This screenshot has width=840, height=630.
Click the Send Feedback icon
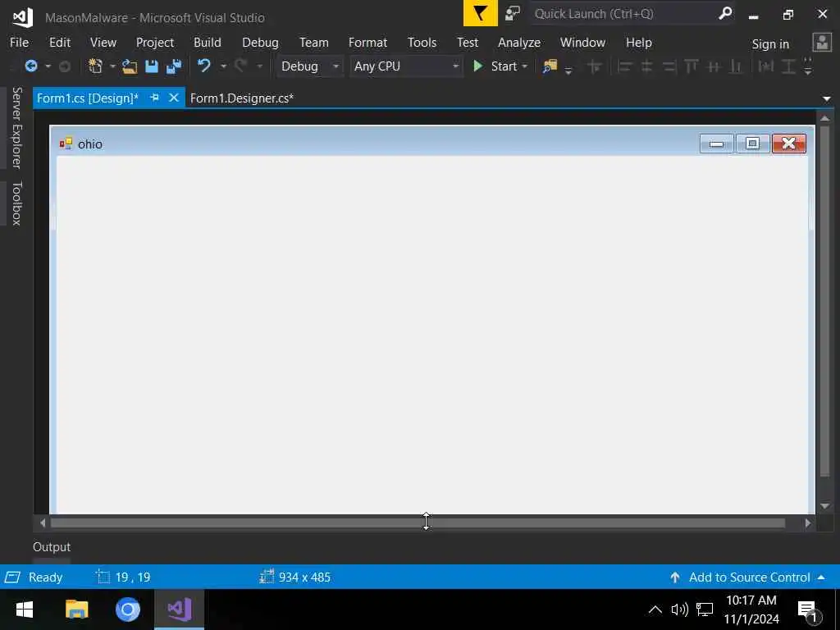(x=513, y=13)
